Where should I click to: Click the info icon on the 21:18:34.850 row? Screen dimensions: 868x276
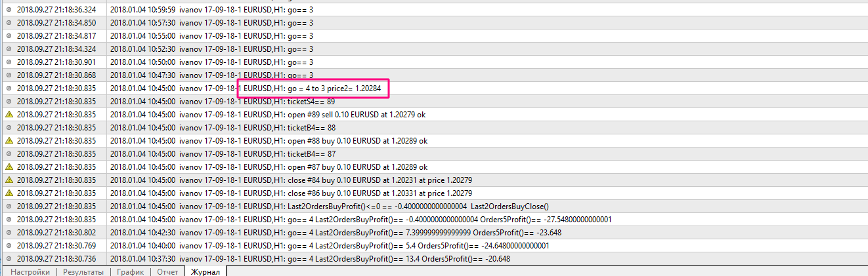(9, 23)
